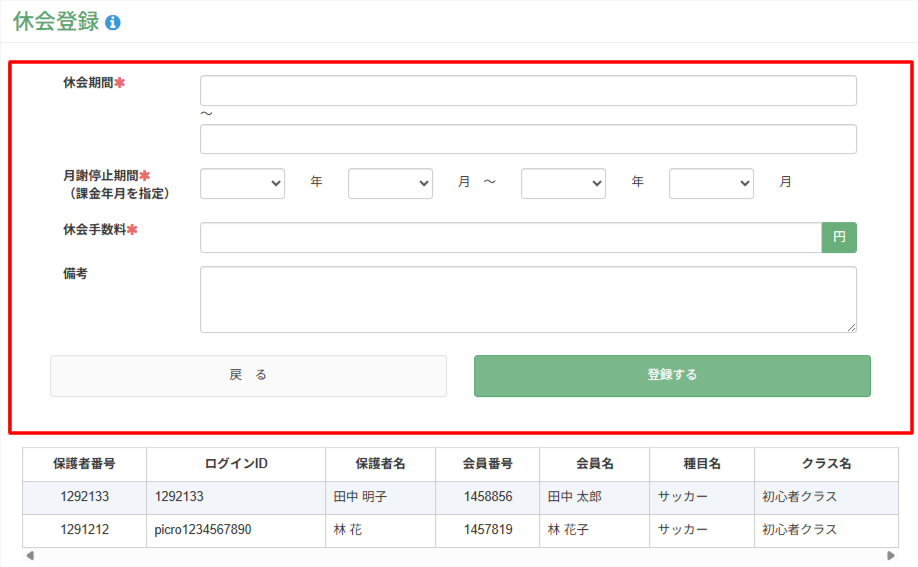
Task: Click the resize grip of the 備考 textarea
Action: pyautogui.click(x=851, y=328)
